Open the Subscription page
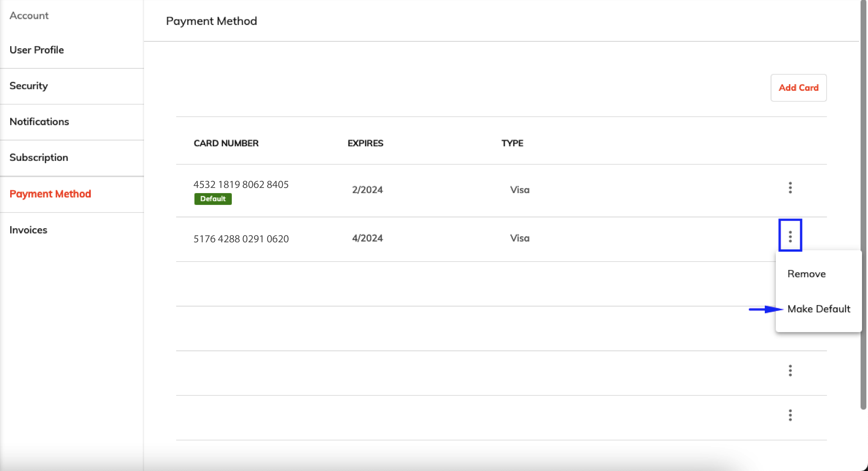 point(39,157)
